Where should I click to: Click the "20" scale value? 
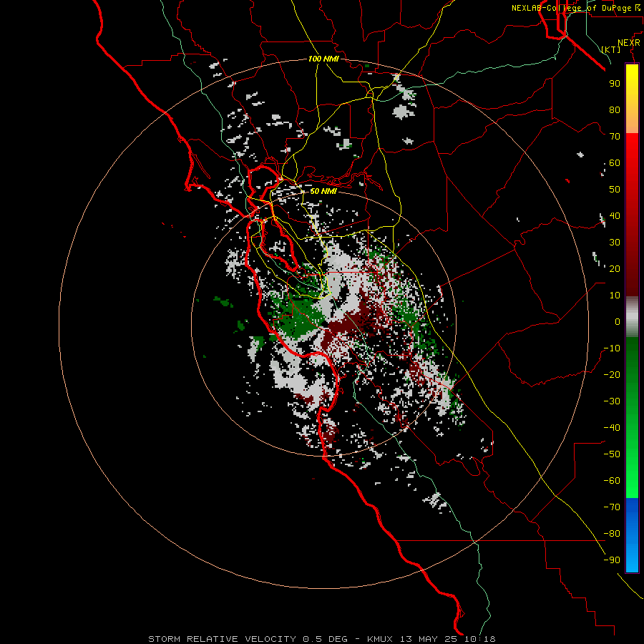tap(615, 269)
